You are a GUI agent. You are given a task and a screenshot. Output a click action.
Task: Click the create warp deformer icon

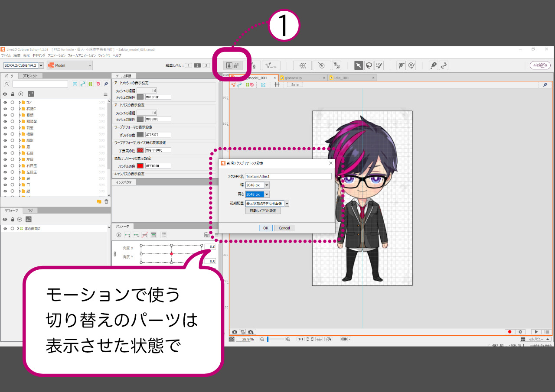pos(302,65)
